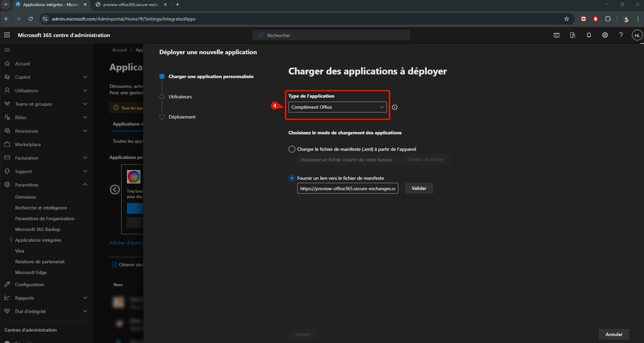Click the Annuler button
Screen dimensions: 644x343
(614, 334)
